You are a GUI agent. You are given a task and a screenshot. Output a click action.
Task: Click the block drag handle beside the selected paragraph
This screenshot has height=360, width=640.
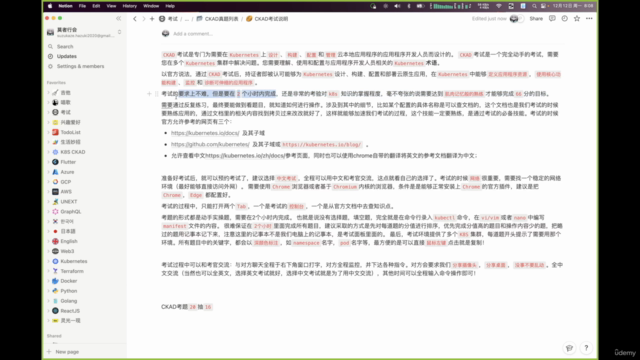point(156,94)
